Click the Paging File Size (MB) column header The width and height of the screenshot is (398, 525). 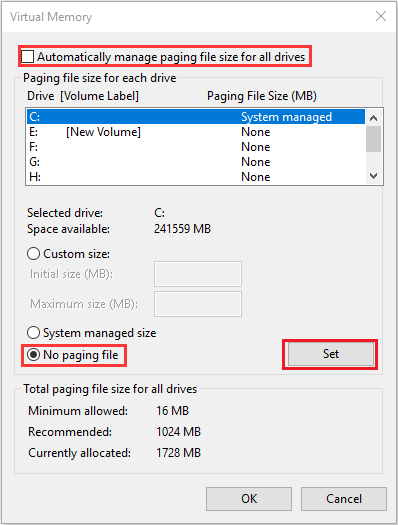262,96
